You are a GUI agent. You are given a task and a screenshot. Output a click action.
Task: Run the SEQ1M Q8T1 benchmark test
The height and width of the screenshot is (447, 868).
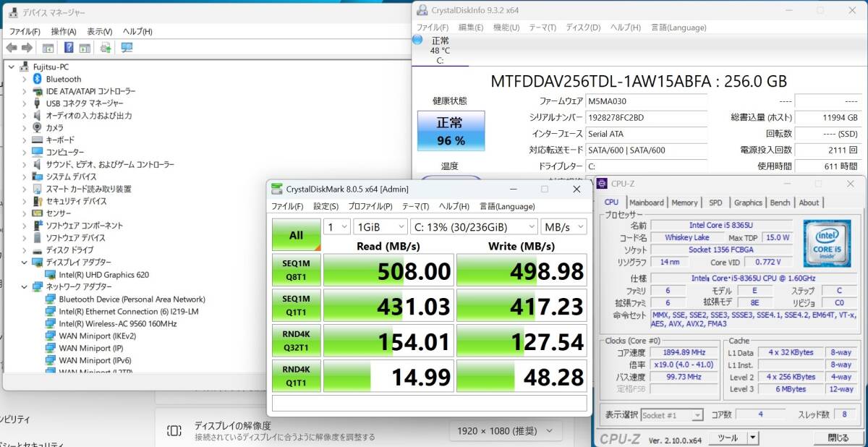coord(296,270)
